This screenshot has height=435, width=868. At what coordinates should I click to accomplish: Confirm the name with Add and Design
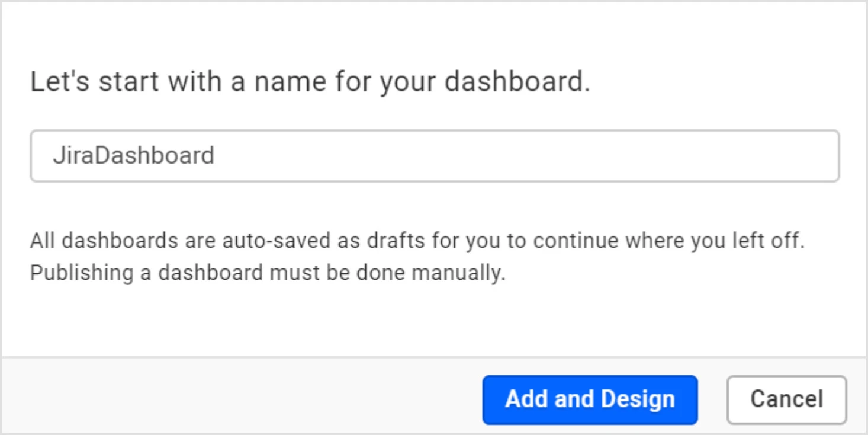(590, 399)
